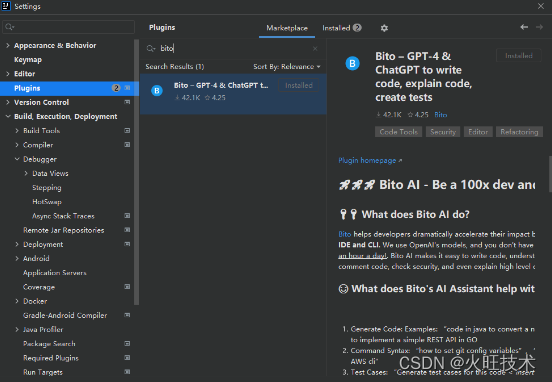Click the settings search input field
The width and height of the screenshot is (552, 382).
click(68, 27)
